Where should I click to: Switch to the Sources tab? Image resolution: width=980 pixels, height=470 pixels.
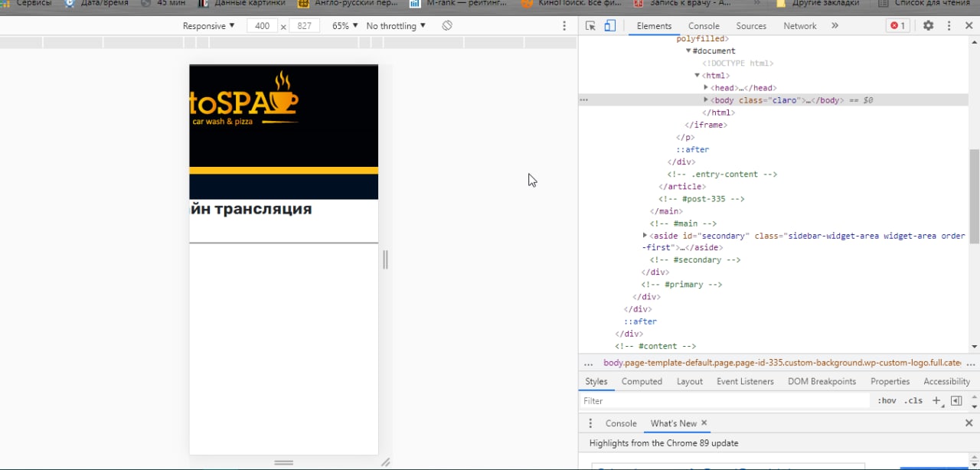pyautogui.click(x=751, y=25)
